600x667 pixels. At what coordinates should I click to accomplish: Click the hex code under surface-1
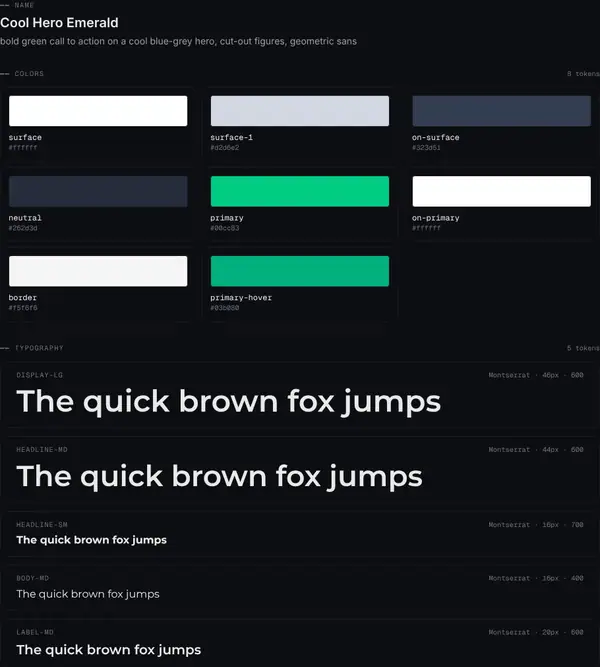tap(225, 148)
